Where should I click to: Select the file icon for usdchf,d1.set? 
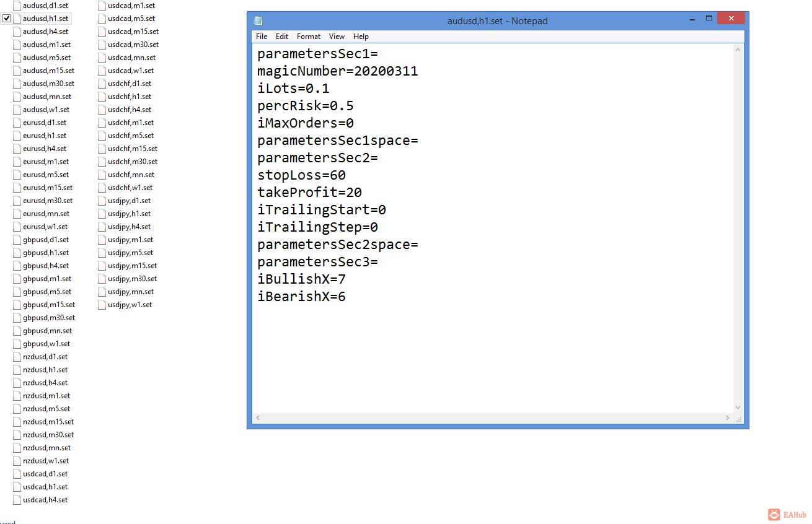(102, 84)
